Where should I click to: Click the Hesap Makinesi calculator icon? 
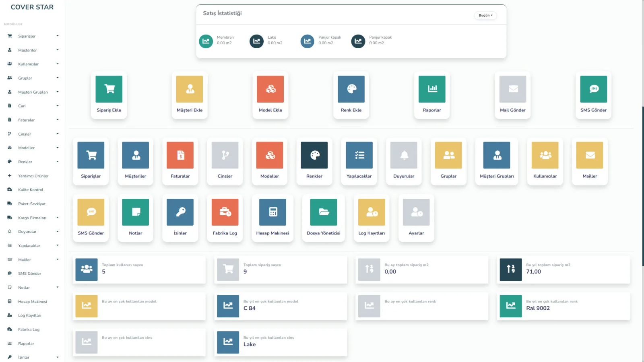point(272,212)
